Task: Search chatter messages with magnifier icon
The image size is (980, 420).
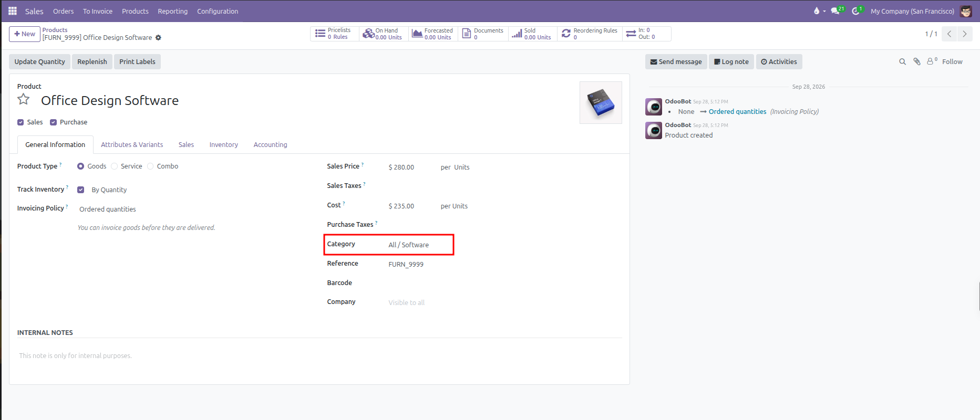Action: 903,62
